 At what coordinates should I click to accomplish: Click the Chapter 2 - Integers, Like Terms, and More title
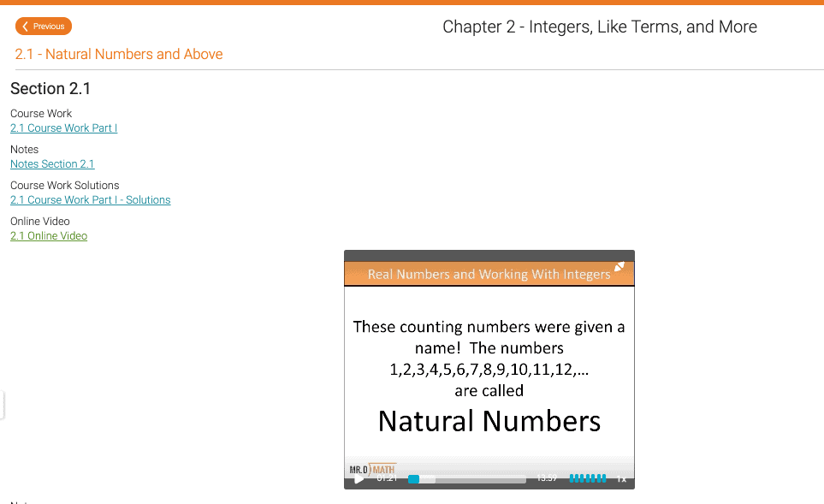tap(600, 27)
